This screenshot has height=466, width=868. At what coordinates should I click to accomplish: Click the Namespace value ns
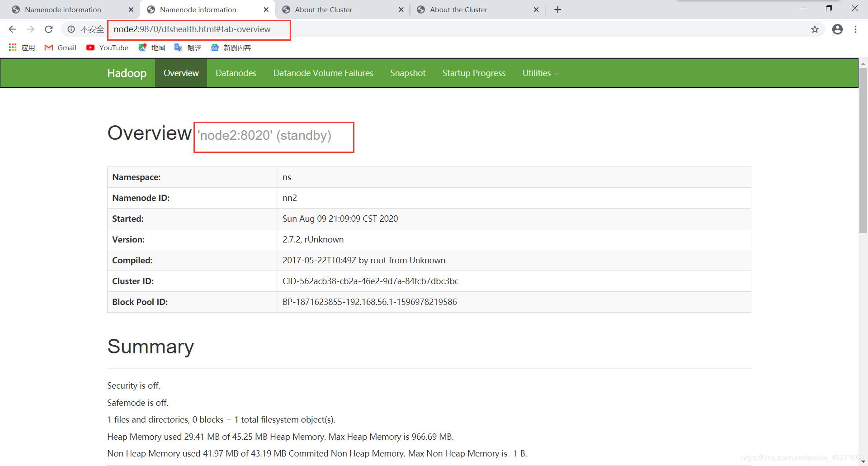point(287,177)
